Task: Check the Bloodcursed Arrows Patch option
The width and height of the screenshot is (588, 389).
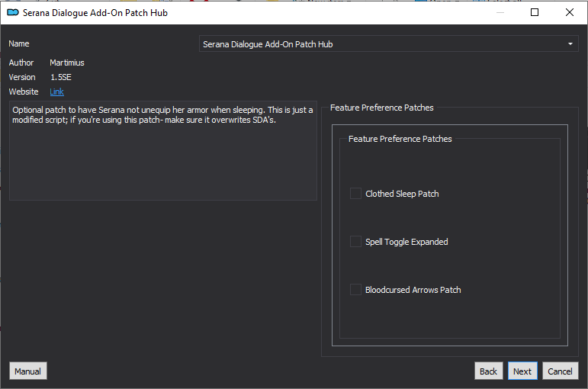Action: pyautogui.click(x=355, y=290)
